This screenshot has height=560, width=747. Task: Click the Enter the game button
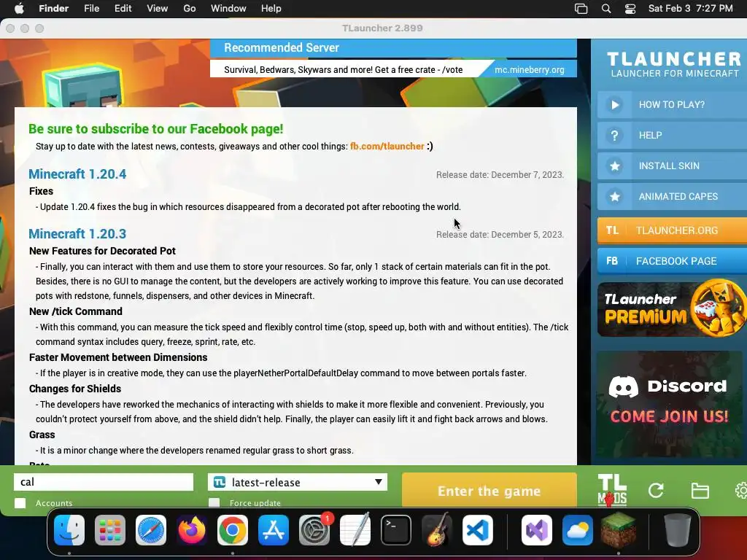coord(489,491)
